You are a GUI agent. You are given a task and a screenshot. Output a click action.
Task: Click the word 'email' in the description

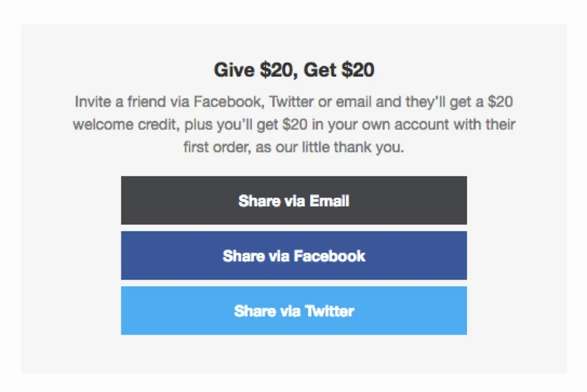[x=354, y=101]
